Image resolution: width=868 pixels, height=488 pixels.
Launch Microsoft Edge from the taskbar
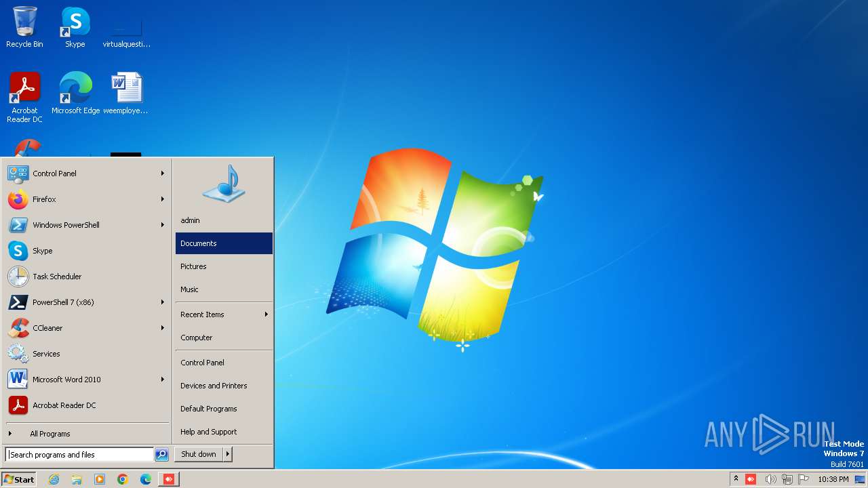coord(146,479)
